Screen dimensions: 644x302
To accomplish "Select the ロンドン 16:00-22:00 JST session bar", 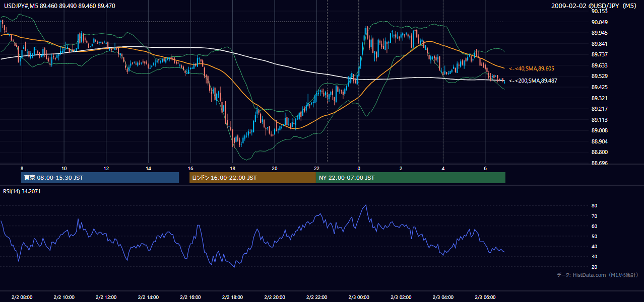I will click(252, 178).
